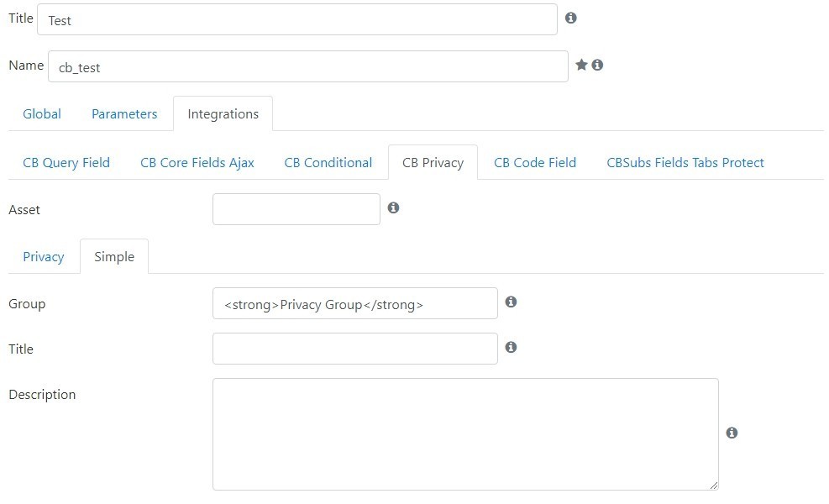Switch to the Global tab

[42, 113]
